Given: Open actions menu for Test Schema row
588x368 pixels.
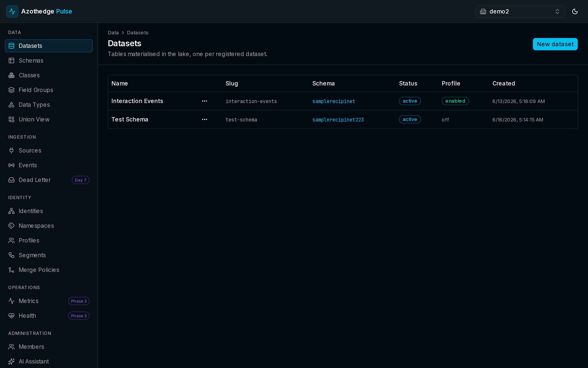Looking at the screenshot, I should pyautogui.click(x=205, y=120).
